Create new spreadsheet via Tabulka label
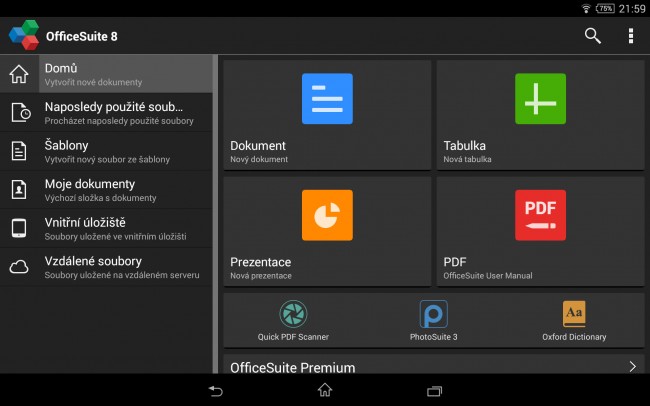Viewport: 650px width, 406px height. [464, 146]
